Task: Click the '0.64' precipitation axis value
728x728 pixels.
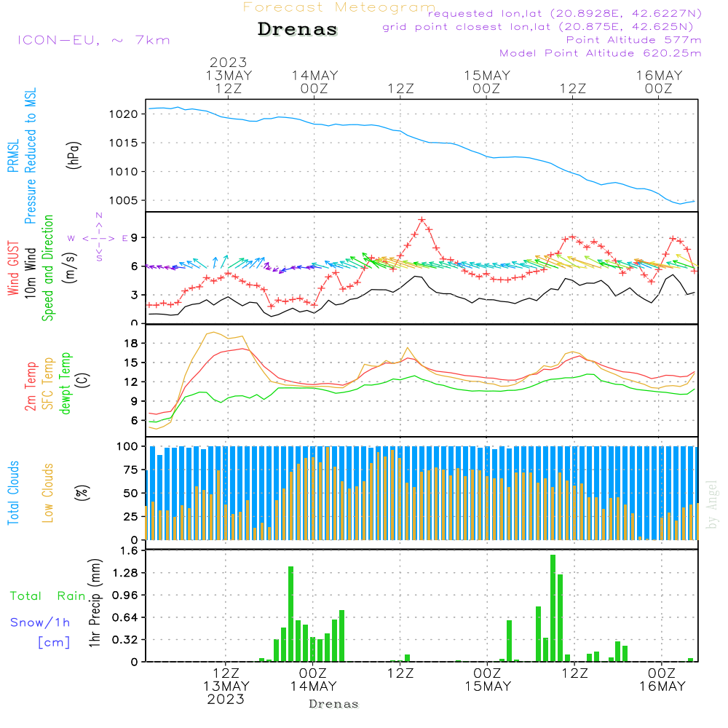Action: [x=125, y=617]
